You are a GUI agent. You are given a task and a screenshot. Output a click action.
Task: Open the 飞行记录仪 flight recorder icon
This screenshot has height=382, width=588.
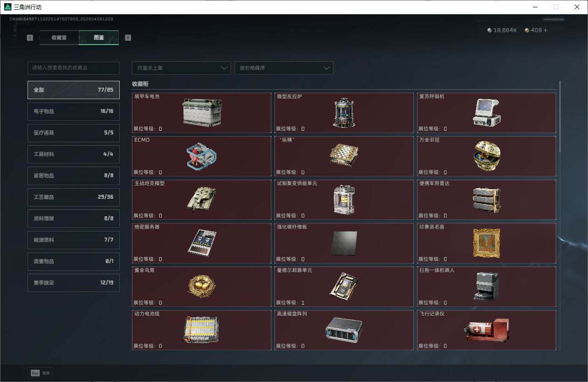[487, 330]
